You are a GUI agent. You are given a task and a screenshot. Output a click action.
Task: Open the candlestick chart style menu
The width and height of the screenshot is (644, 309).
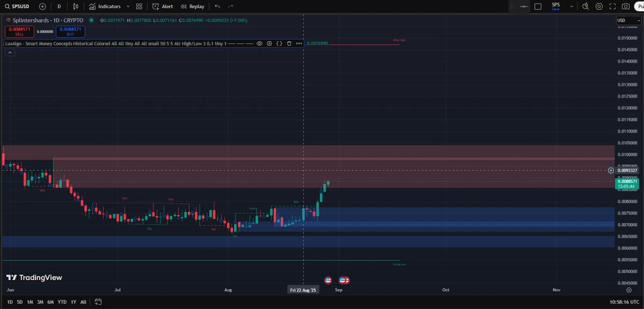[x=76, y=6]
